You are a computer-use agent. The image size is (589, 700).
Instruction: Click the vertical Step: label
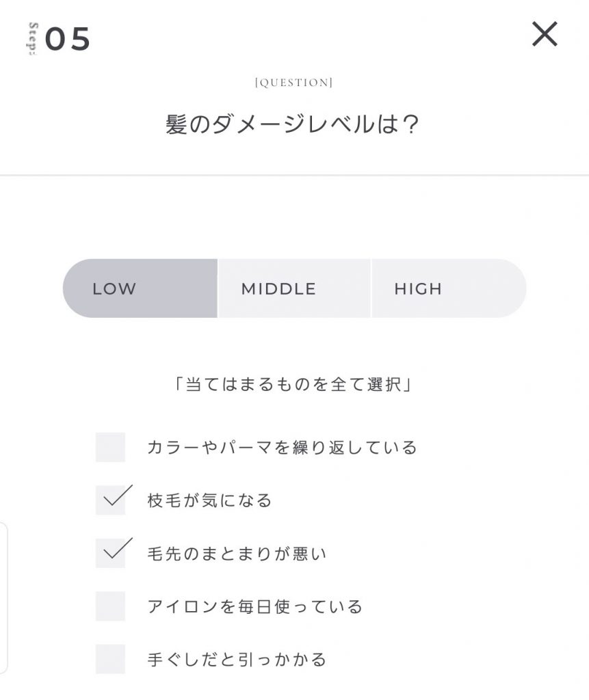click(34, 40)
